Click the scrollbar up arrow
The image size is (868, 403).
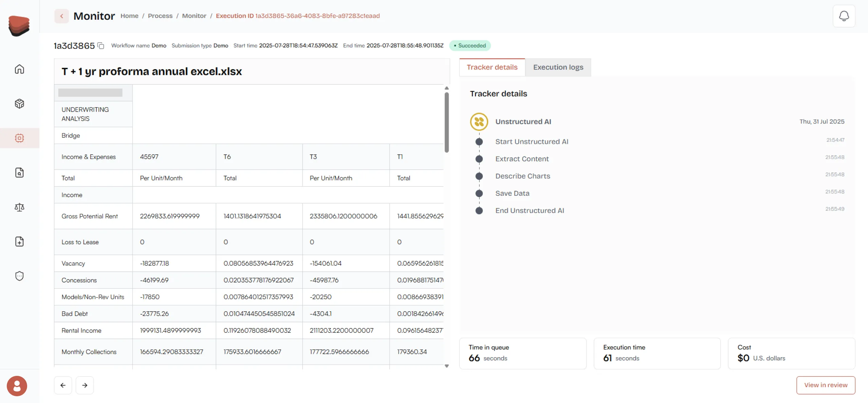(447, 88)
